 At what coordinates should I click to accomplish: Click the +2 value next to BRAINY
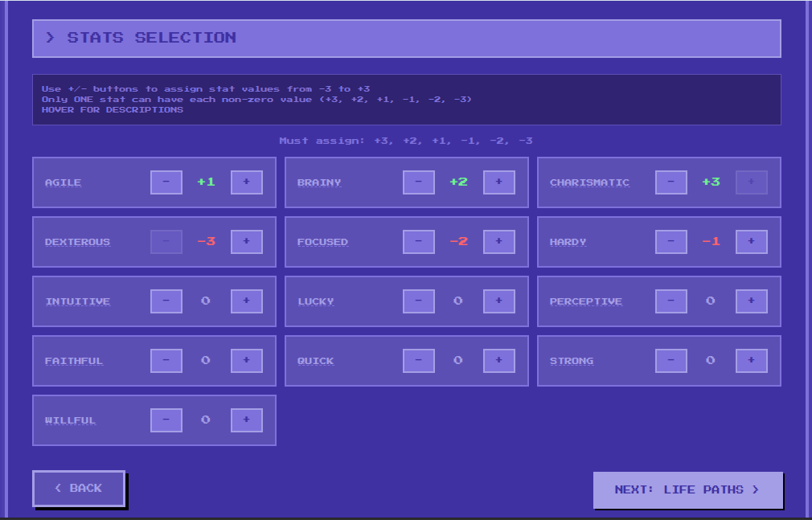[459, 182]
